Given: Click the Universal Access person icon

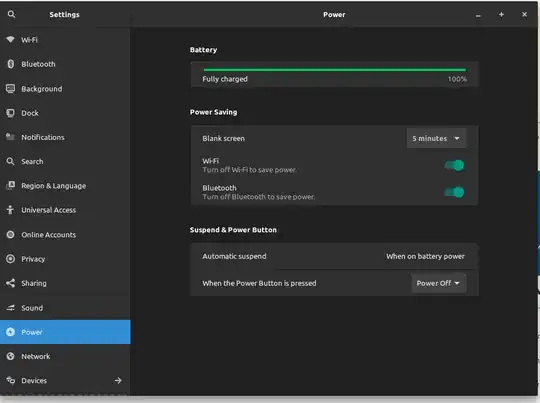Looking at the screenshot, I should click(10, 210).
